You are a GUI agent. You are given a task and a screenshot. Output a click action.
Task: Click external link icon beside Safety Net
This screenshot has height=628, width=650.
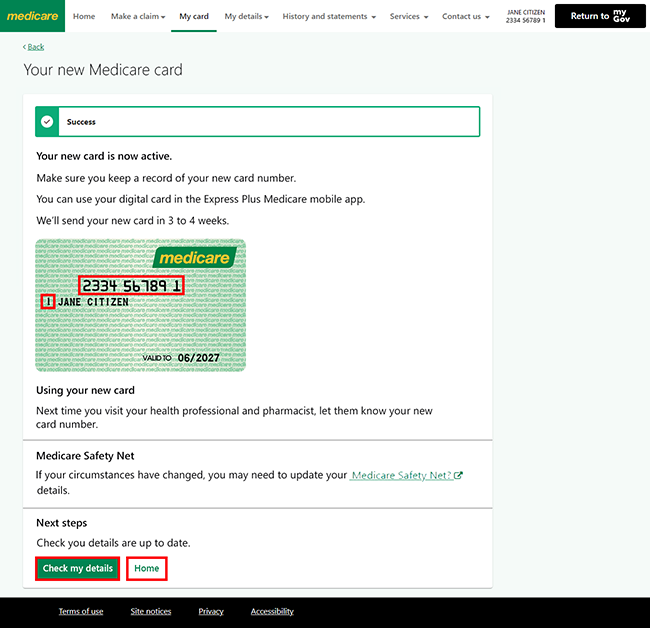458,475
